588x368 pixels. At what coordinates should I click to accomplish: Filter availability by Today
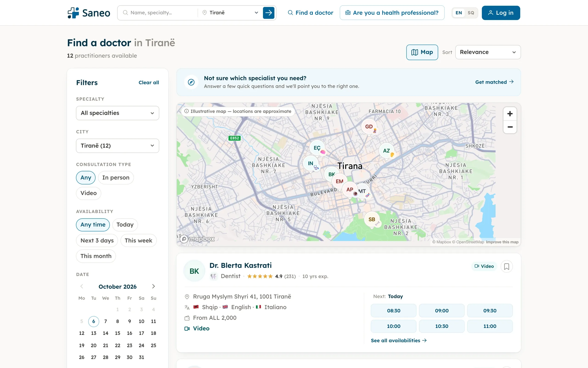[125, 224]
